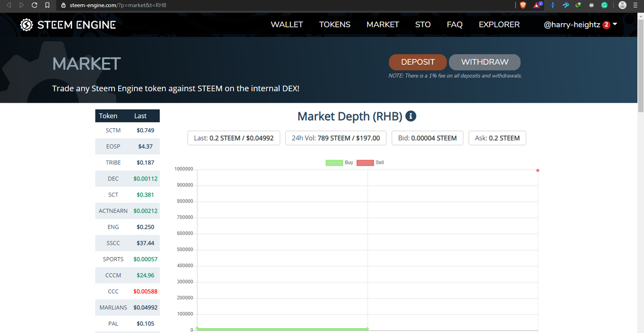Click the browser back arrow

[x=9, y=5]
